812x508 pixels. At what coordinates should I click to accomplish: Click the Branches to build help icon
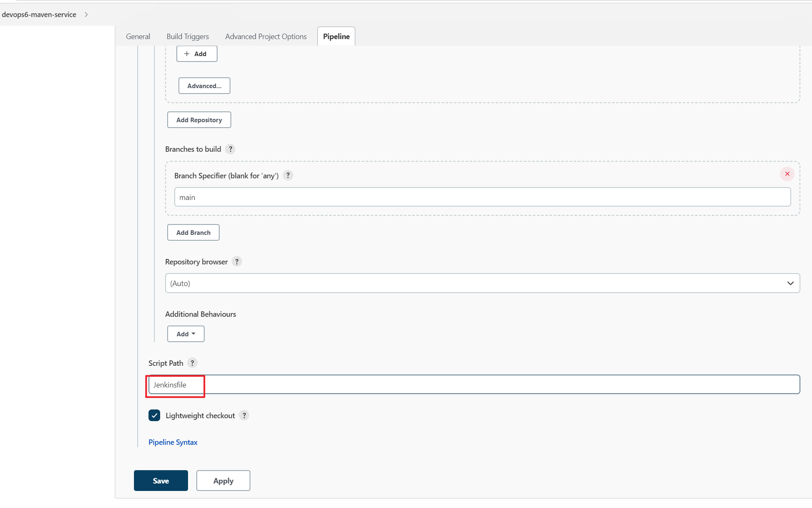tap(230, 149)
